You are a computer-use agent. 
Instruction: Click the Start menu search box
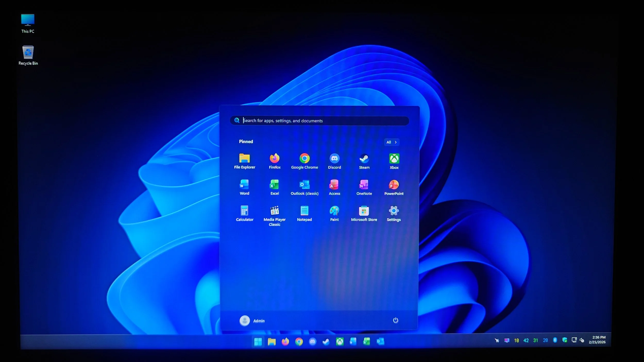tap(319, 121)
